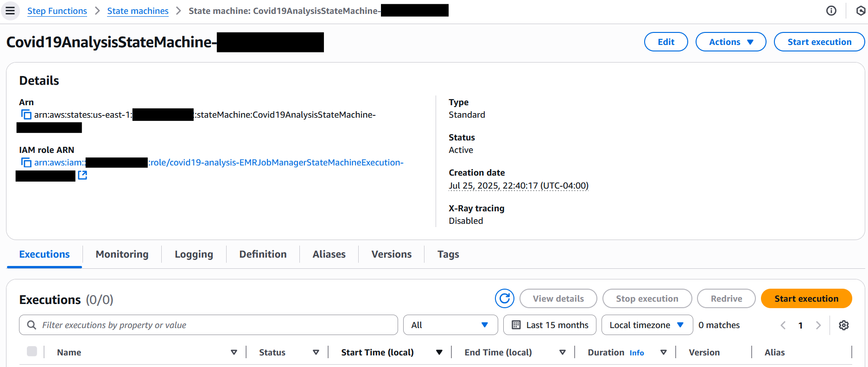Viewport: 868px width, 367px height.
Task: Open Last 15 months date range picker
Action: (x=550, y=325)
